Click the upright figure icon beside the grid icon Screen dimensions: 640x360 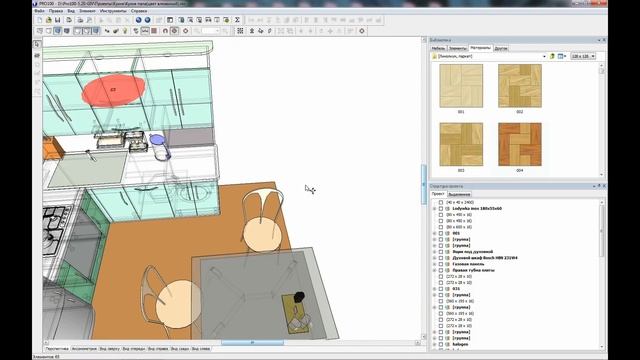point(252,31)
